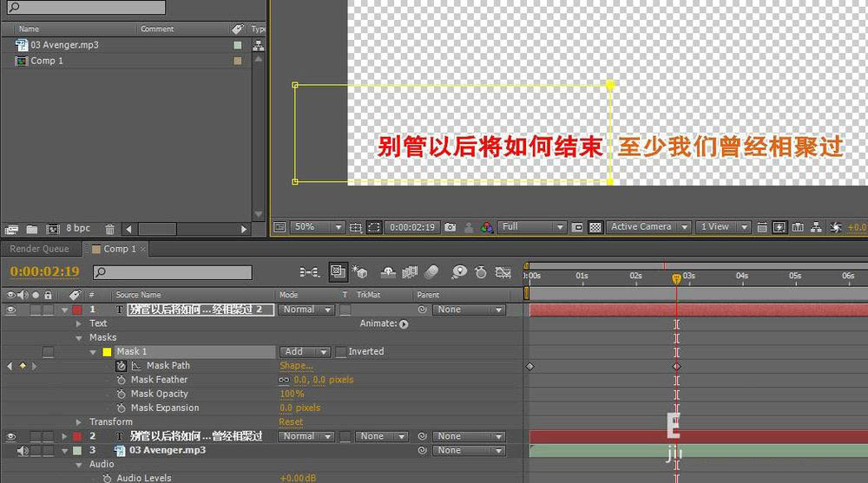Open Active Camera view dropdown

click(648, 227)
